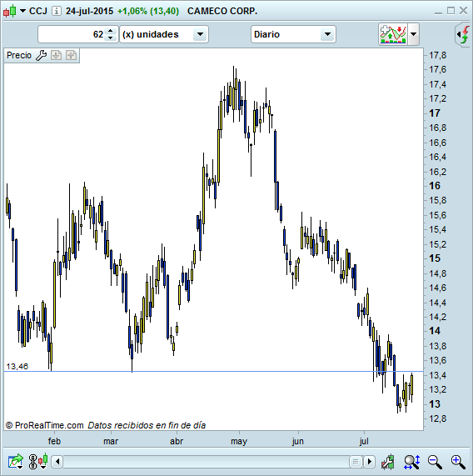Click the zoom out magnifier icon
This screenshot has height=476, width=473.
[x=435, y=462]
